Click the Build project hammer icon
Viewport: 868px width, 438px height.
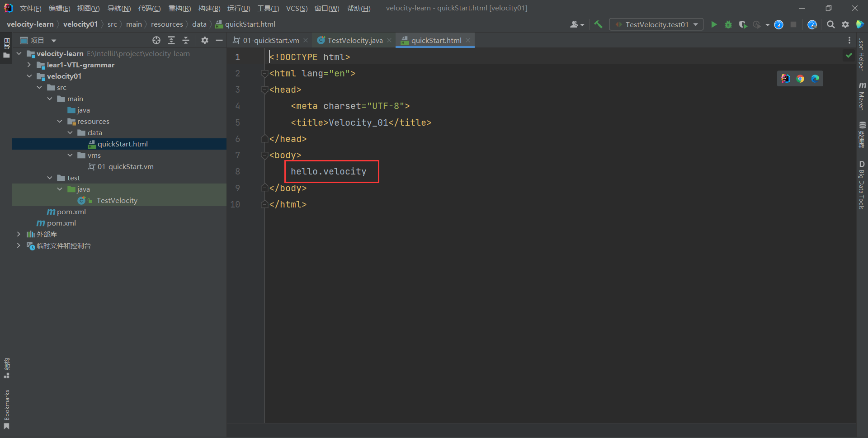(598, 24)
